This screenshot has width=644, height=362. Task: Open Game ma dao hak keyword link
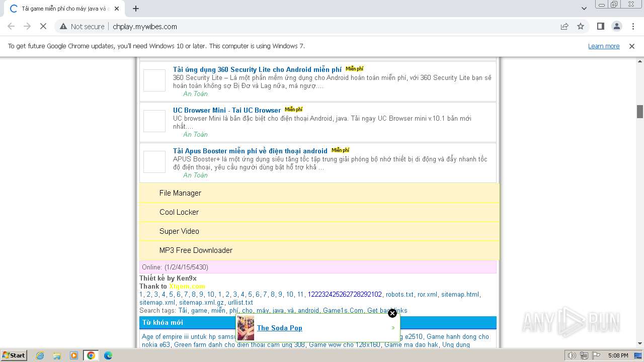411,345
